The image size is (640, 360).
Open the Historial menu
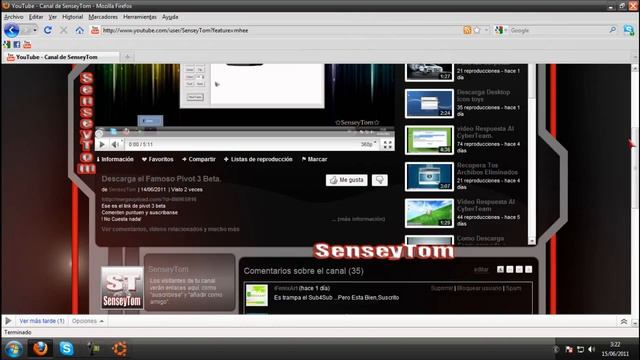click(x=73, y=17)
